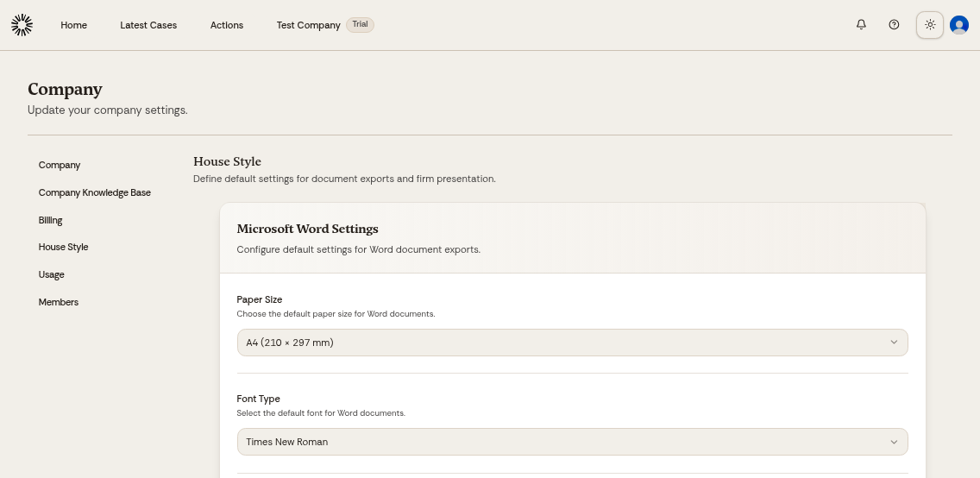Open the Font Type dropdown showing Times New Roman
Image resolution: width=980 pixels, height=478 pixels.
[x=573, y=442]
